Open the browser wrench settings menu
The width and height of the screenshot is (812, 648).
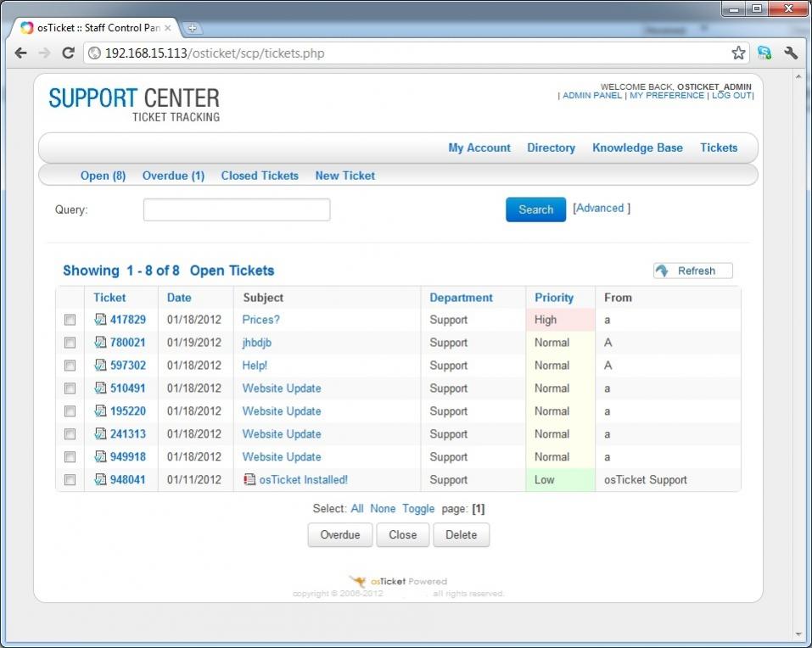coord(790,53)
